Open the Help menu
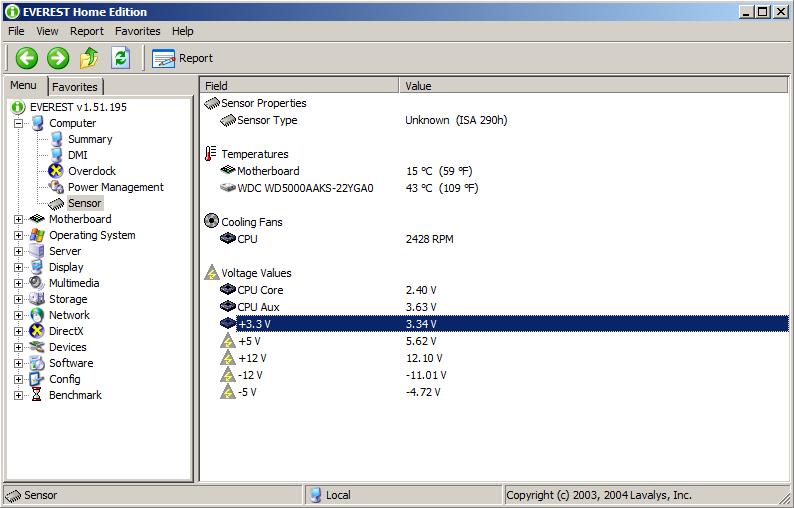 point(182,31)
